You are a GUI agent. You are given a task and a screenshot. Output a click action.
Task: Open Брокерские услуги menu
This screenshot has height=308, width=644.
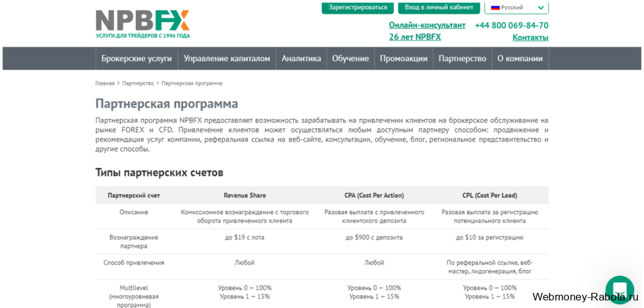click(x=136, y=59)
